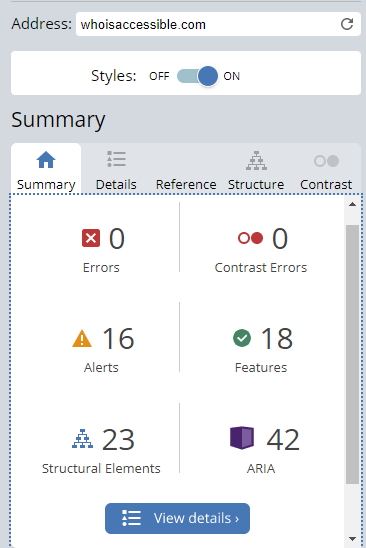Click the OFF label beside Styles
This screenshot has height=548, width=366.
pos(159,76)
